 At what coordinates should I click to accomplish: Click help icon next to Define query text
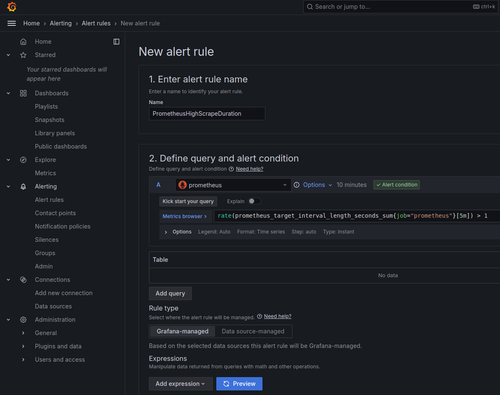pyautogui.click(x=231, y=169)
